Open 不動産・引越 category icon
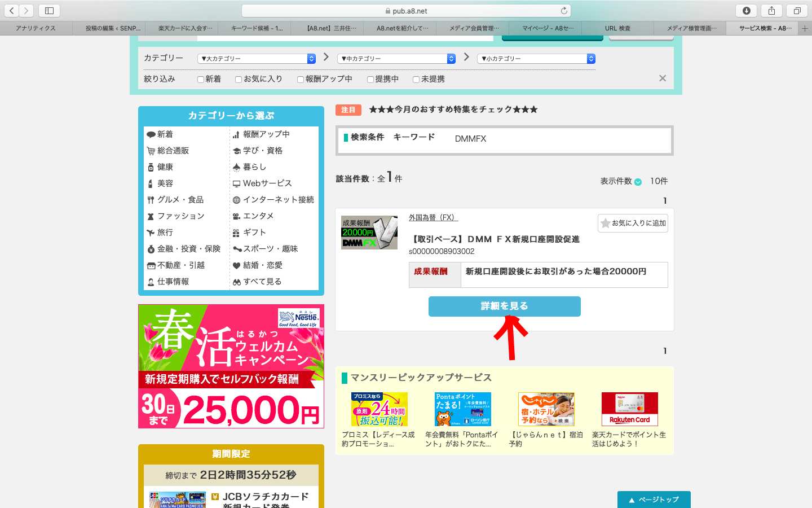Screen dimensions: 812x508 (176, 265)
